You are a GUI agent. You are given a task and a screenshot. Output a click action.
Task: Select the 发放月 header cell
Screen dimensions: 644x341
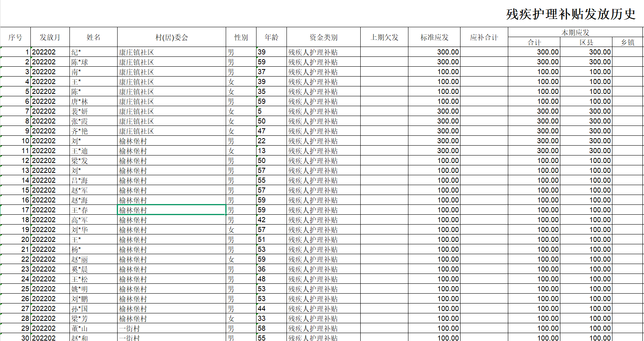50,37
